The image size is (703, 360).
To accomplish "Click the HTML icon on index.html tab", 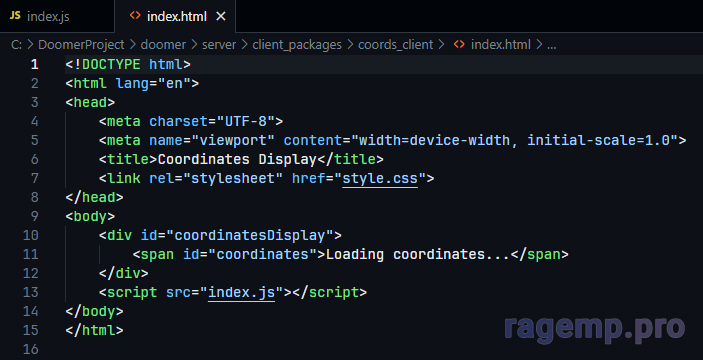I will point(135,16).
